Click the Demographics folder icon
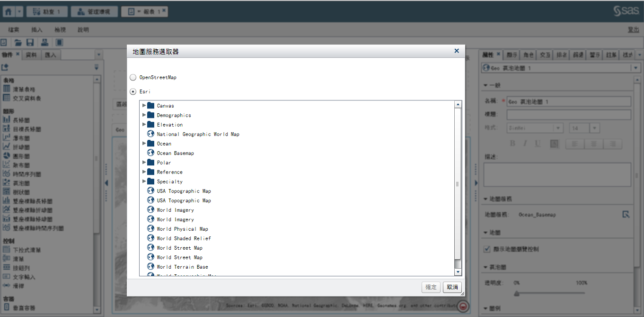644x317 pixels. click(x=151, y=115)
